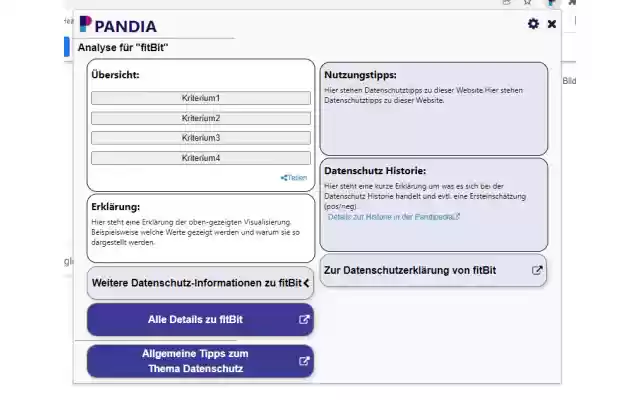Select the Kriterium2 bar

tap(201, 118)
